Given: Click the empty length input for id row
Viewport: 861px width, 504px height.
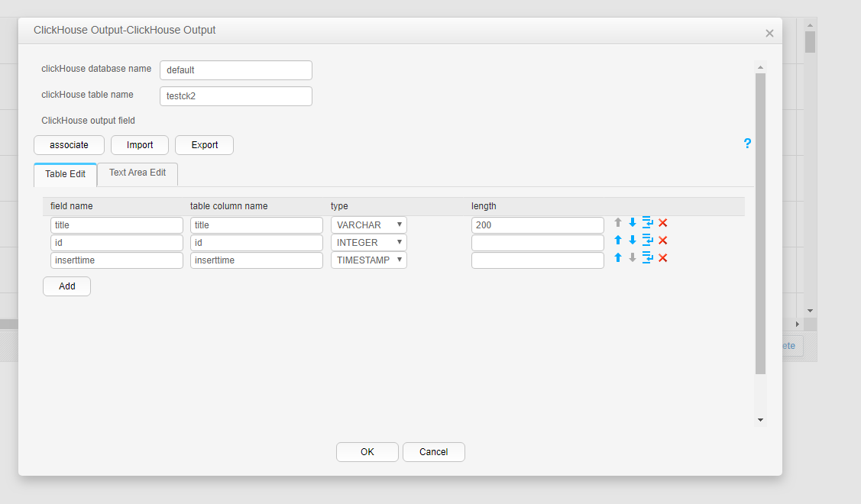Looking at the screenshot, I should 538,243.
